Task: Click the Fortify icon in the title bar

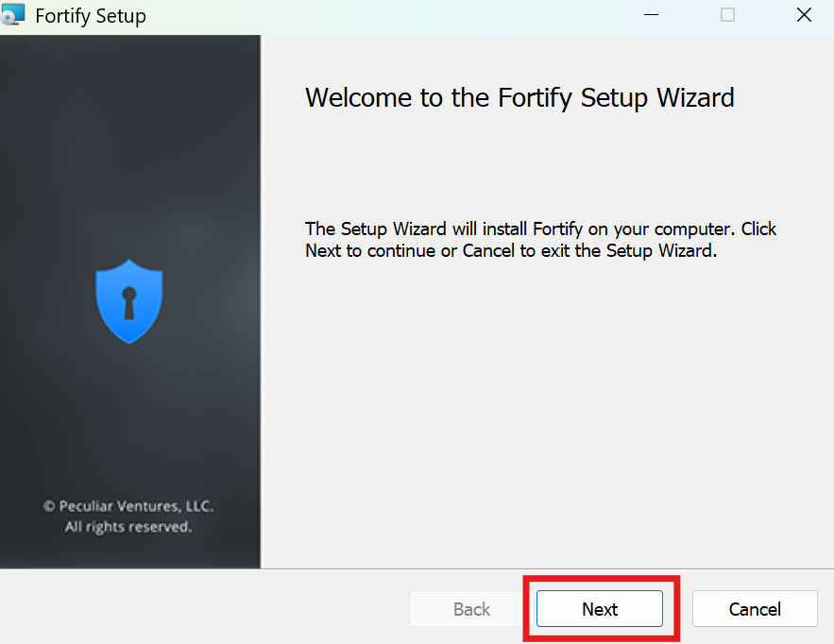Action: point(14,15)
